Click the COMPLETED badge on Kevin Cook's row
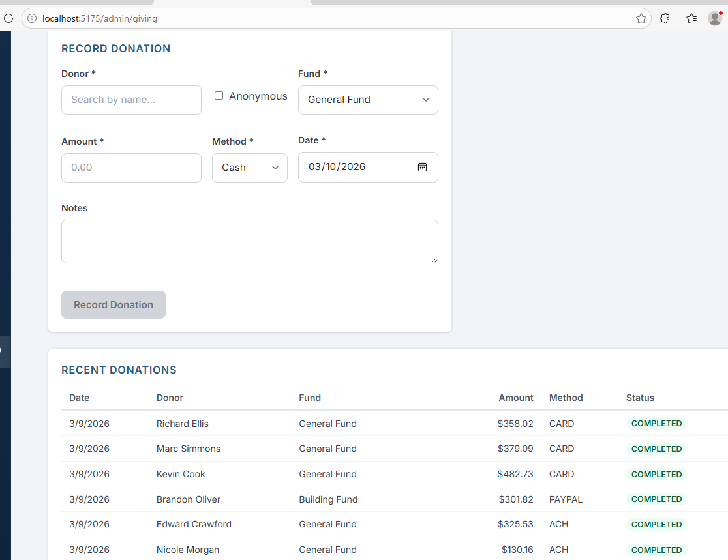This screenshot has width=728, height=560. coord(656,474)
